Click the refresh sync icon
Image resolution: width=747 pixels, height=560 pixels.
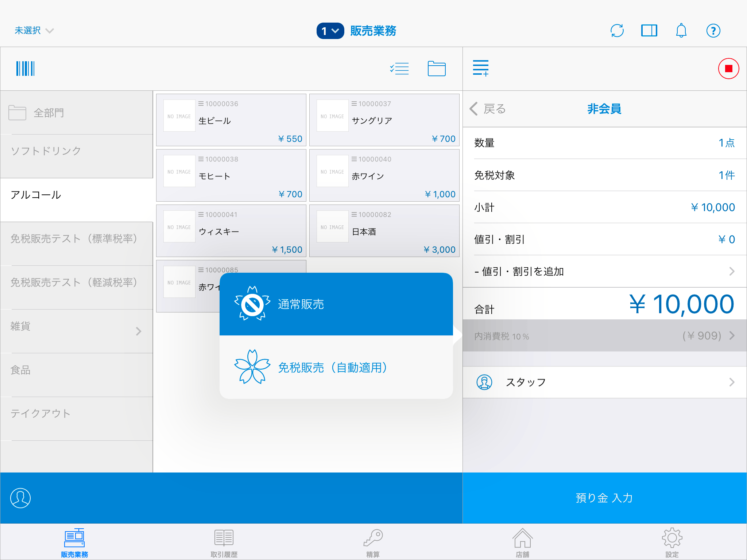tap(617, 31)
